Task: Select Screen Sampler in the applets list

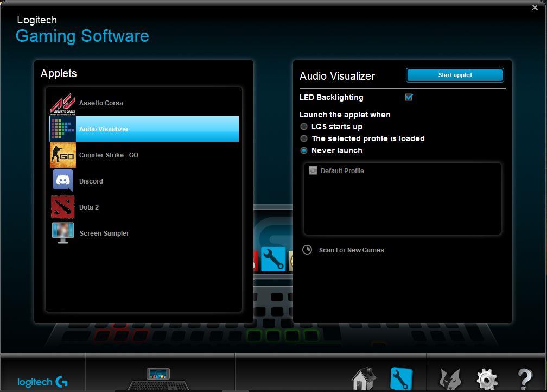Action: [x=144, y=233]
